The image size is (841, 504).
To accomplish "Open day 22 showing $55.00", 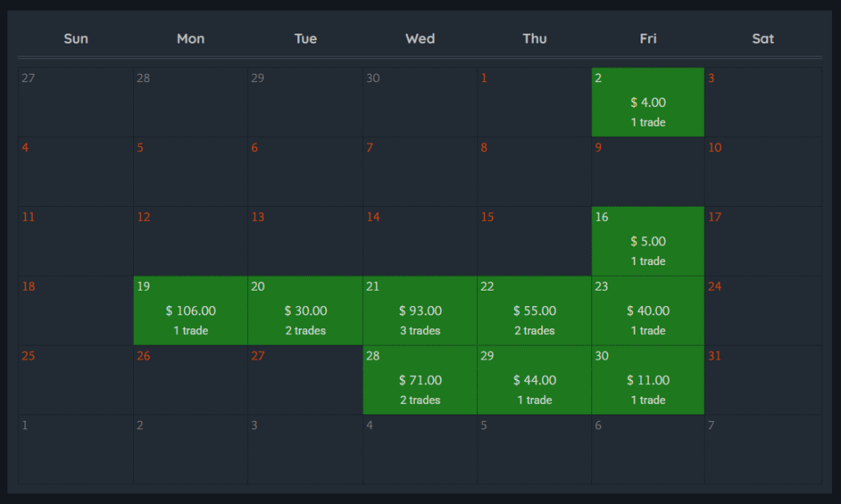I will pos(535,311).
